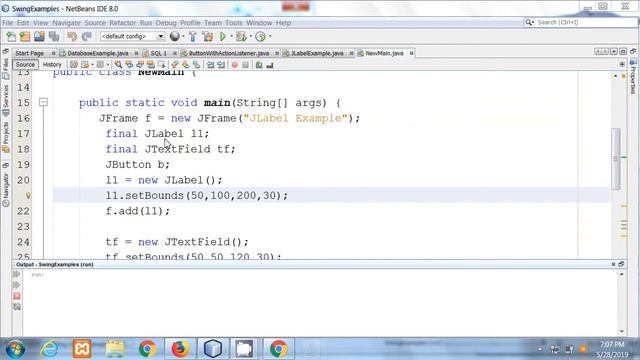Open the Edit menu
This screenshot has width=640, height=360.
coord(23,23)
